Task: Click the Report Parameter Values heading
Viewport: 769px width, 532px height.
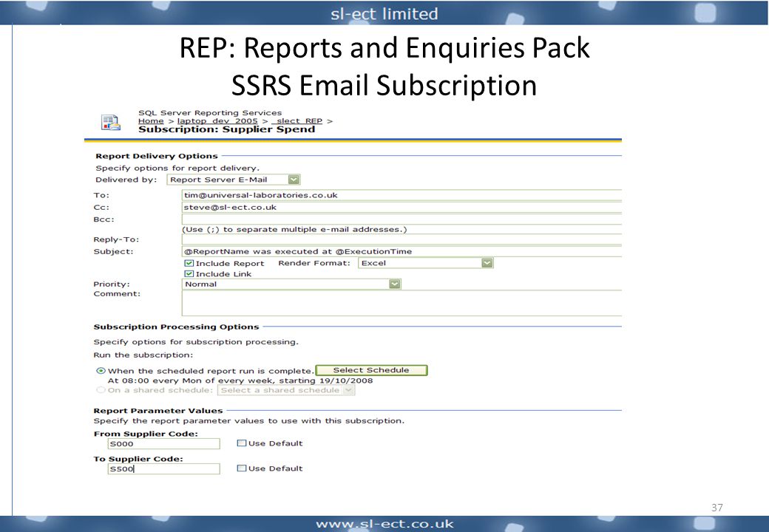Action: point(158,411)
